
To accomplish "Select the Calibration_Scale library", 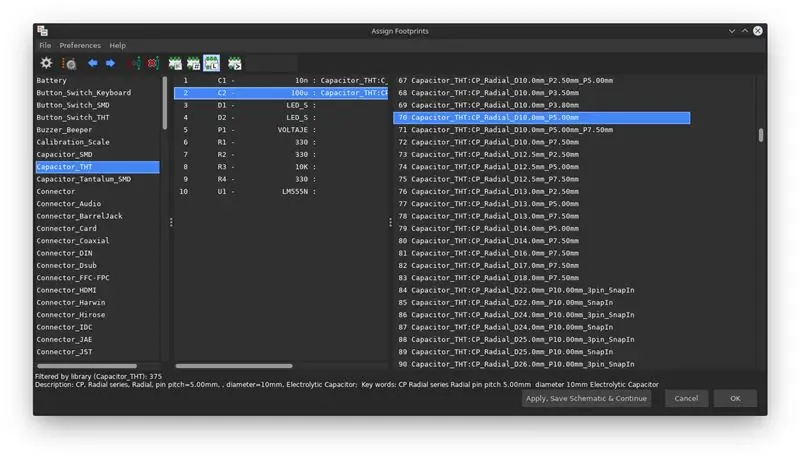I will (97, 142).
